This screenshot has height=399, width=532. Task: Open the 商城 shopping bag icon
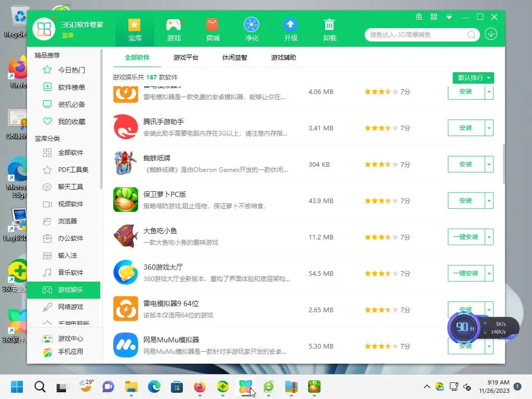click(x=212, y=30)
